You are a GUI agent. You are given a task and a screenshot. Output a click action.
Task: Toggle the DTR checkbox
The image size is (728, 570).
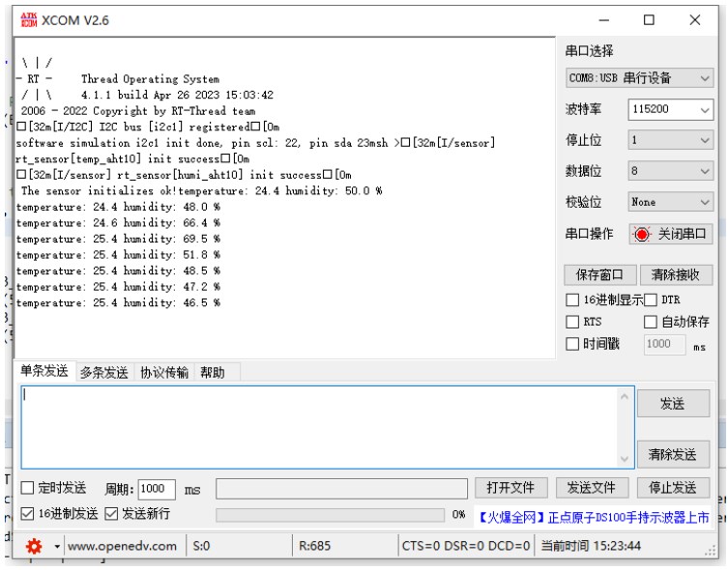point(651,300)
